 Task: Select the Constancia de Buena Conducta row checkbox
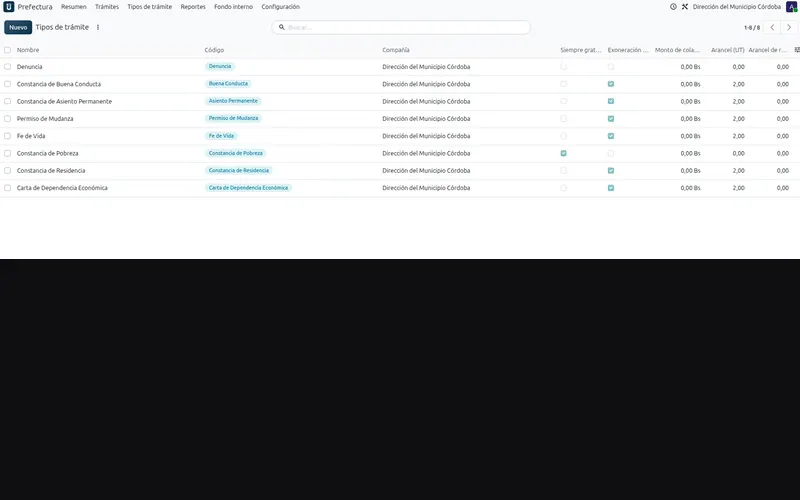[7, 84]
